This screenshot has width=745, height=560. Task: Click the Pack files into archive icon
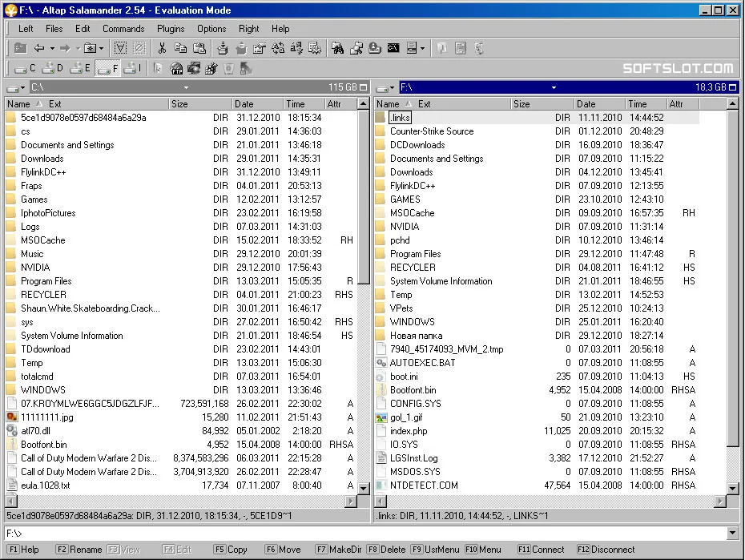pyautogui.click(x=223, y=48)
